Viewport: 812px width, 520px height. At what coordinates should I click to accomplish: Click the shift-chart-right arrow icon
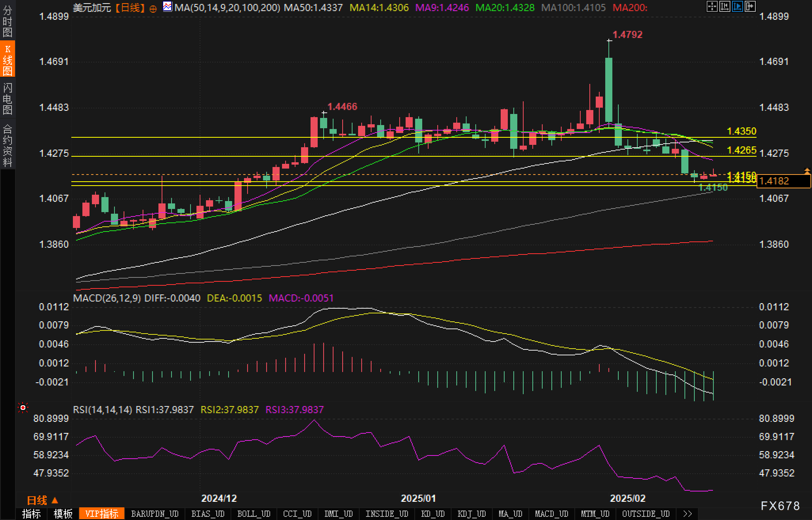pos(750,6)
